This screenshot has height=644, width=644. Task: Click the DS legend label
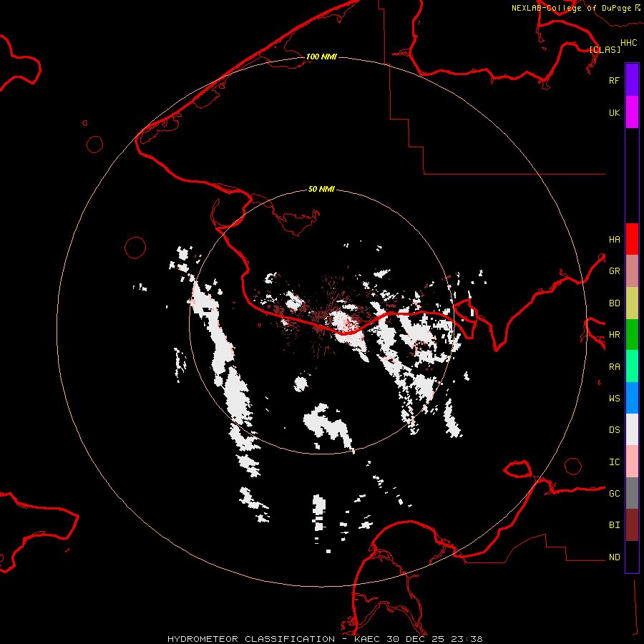(x=614, y=429)
